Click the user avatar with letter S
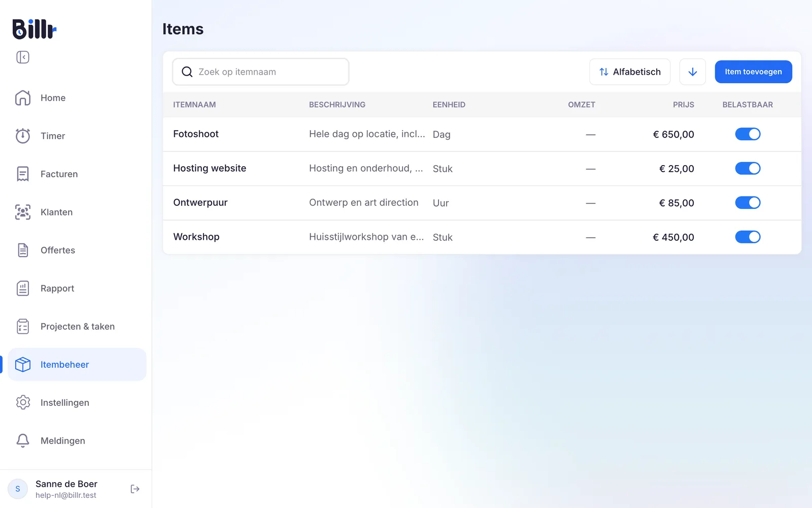 pos(18,489)
